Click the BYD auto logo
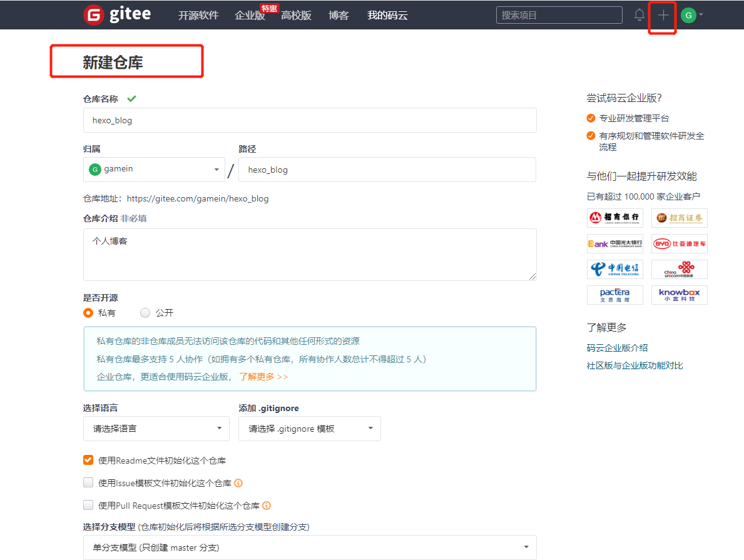744x560 pixels. pyautogui.click(x=679, y=243)
